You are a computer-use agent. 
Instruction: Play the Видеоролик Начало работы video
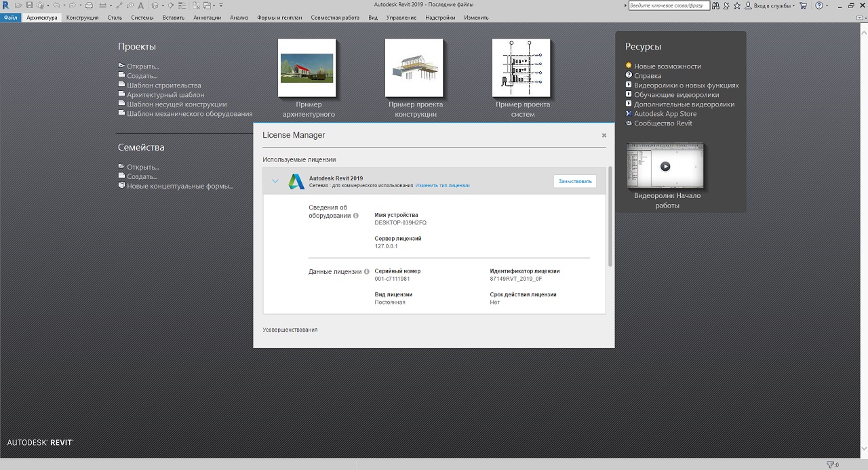click(x=665, y=166)
